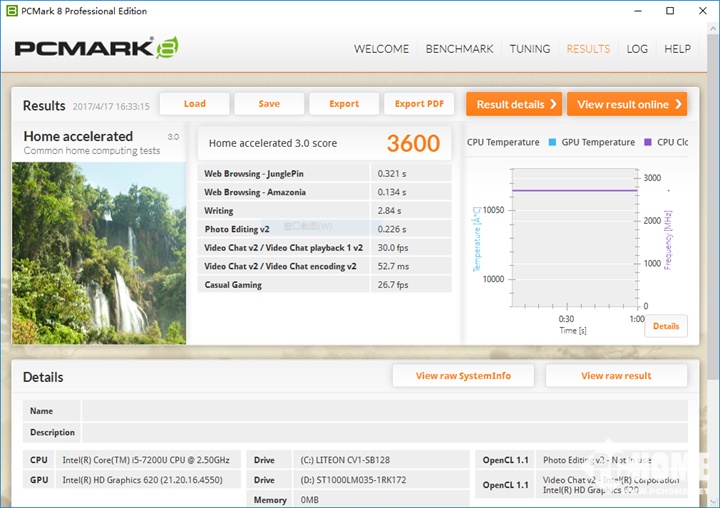Open View raw SystemInfo
This screenshot has height=508, width=720.
click(x=463, y=376)
